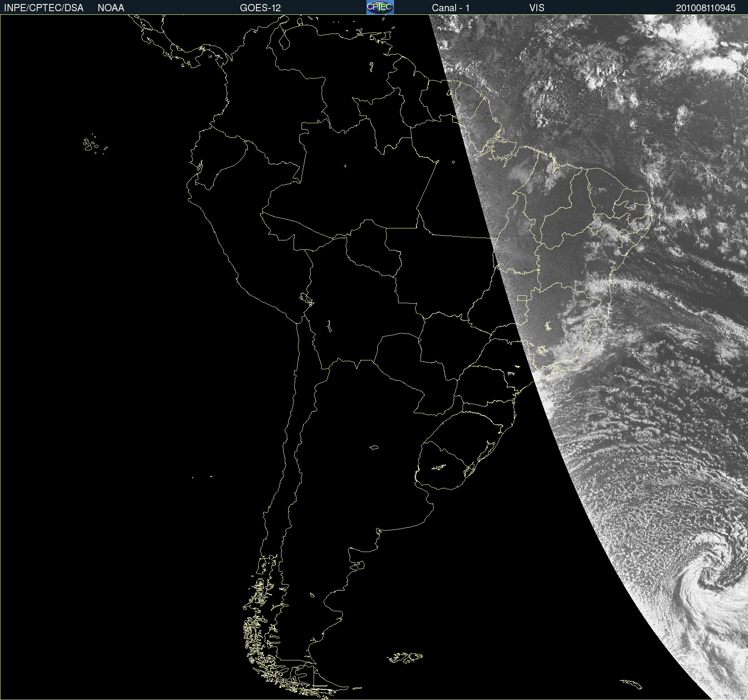
Task: Click the 201008110945 timestamp
Action: 706,8
